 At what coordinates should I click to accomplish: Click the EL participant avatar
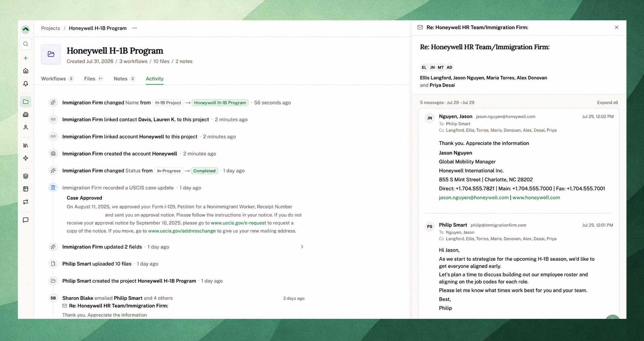pyautogui.click(x=424, y=67)
